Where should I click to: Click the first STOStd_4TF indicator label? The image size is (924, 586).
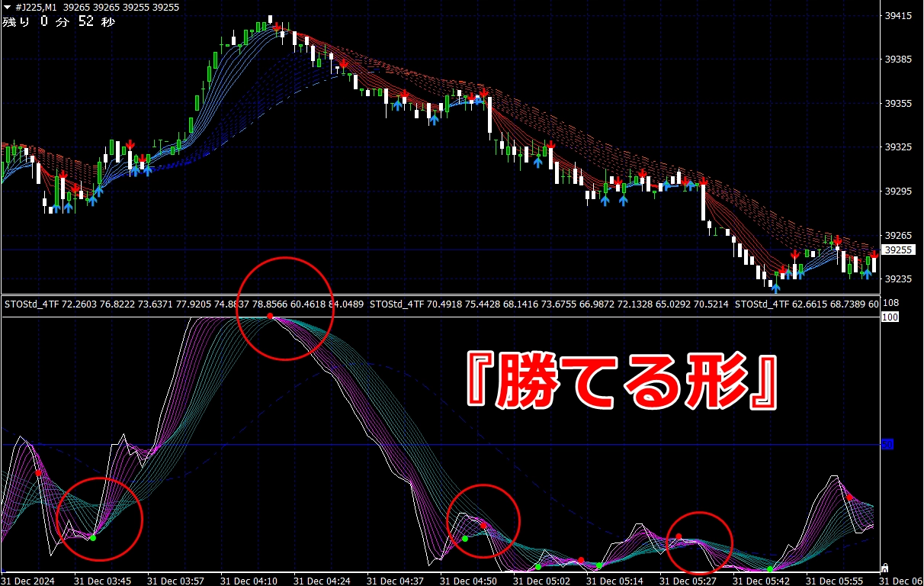(x=32, y=304)
